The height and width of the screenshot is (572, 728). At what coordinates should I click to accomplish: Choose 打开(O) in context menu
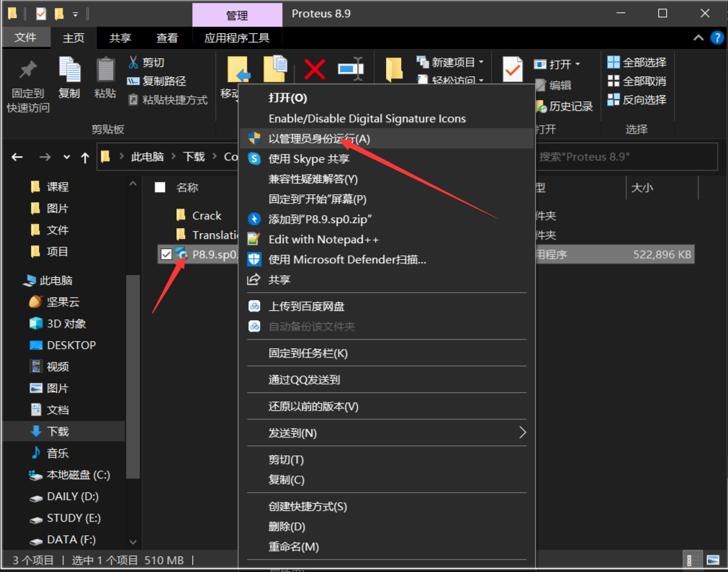point(386,98)
